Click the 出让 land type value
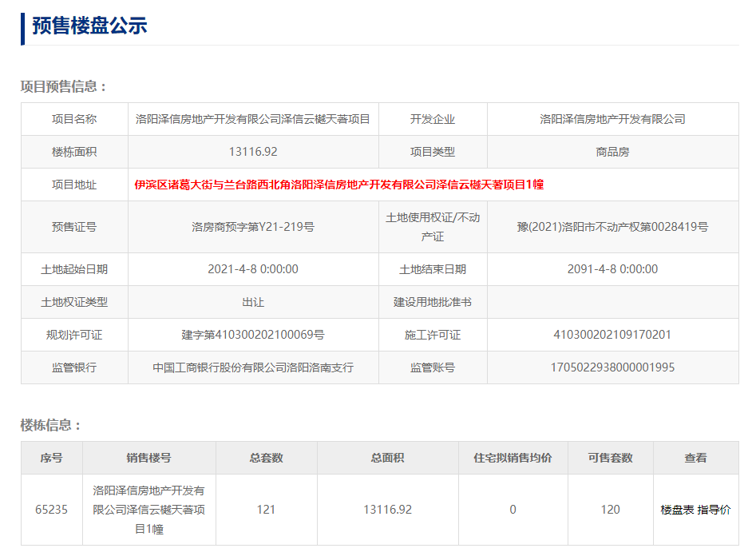 253,302
